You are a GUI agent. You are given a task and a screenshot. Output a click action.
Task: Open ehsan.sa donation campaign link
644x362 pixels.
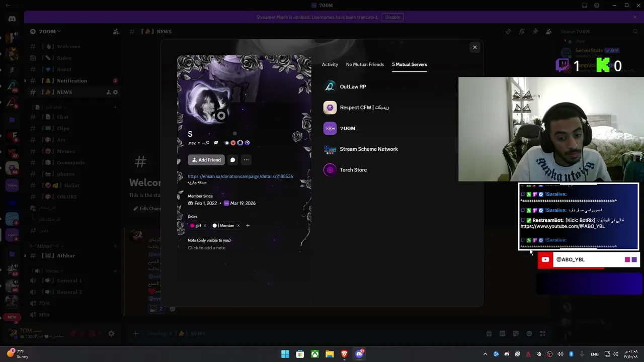tap(240, 176)
